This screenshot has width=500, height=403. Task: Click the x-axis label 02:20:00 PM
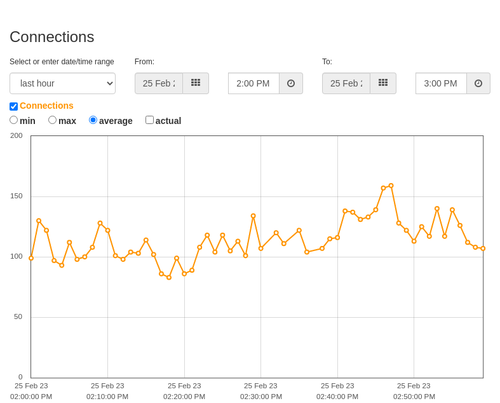[184, 397]
